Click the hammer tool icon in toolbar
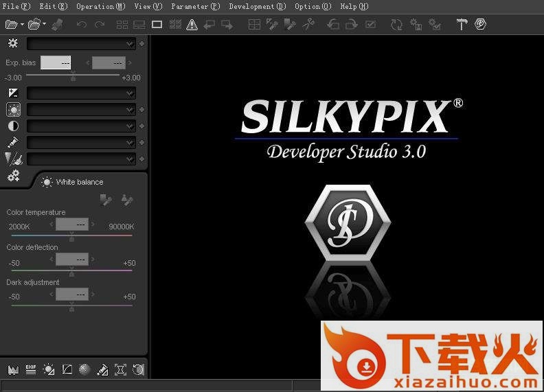The height and width of the screenshot is (392, 544). click(462, 25)
